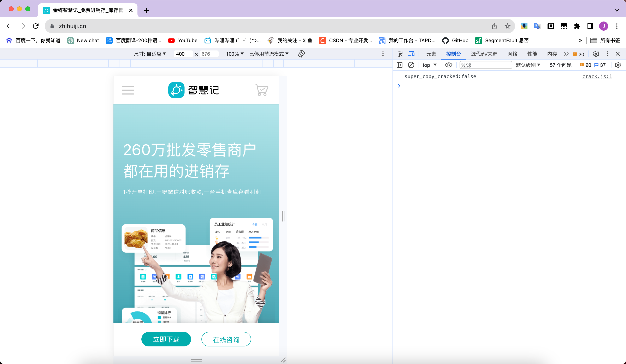The width and height of the screenshot is (626, 364).
Task: Open the 已停用节流模式 throttling dropdown
Action: click(x=269, y=54)
